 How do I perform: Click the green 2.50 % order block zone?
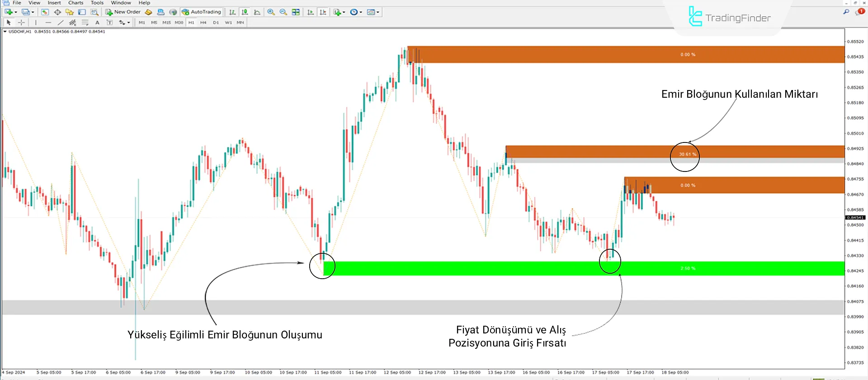pyautogui.click(x=584, y=268)
